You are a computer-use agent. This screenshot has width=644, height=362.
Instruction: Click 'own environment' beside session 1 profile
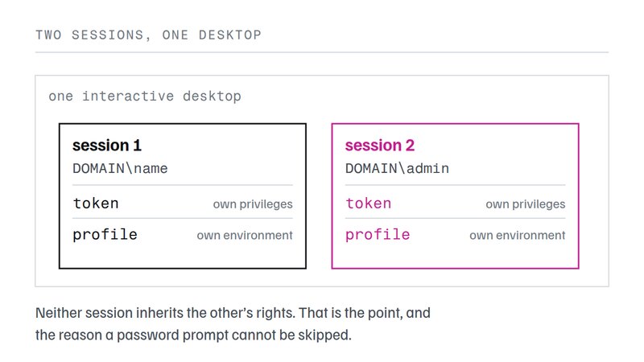pyautogui.click(x=245, y=235)
